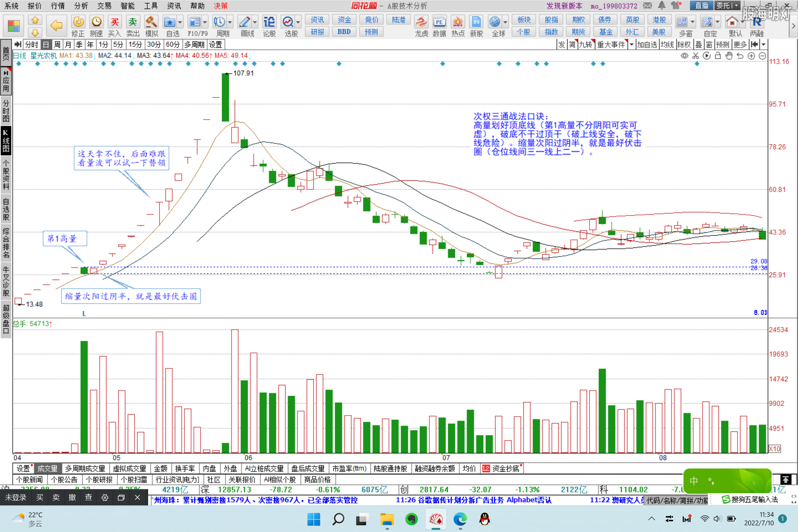
Task: Toggle the eye visibility icon above chart
Action: tap(685, 56)
